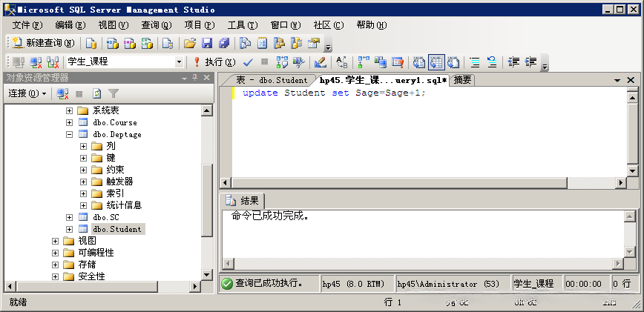Viewport: 644px width, 312px height.
Task: Click the Analysis Services DMX Query icon
Action: pyautogui.click(x=130, y=43)
